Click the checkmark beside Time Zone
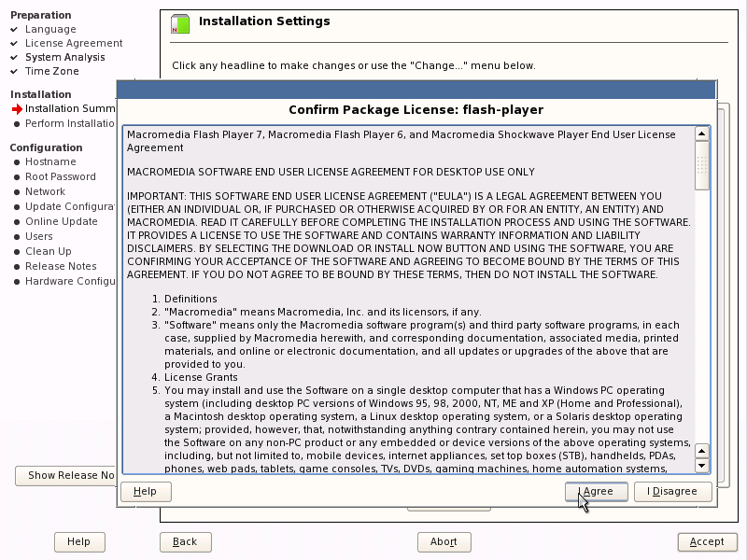The image size is (747, 560). tap(14, 72)
